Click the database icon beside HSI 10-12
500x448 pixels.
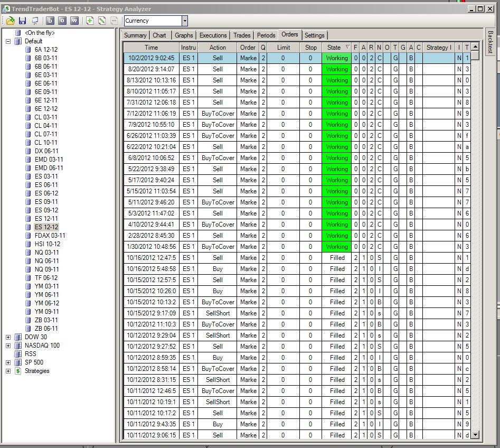(28, 244)
